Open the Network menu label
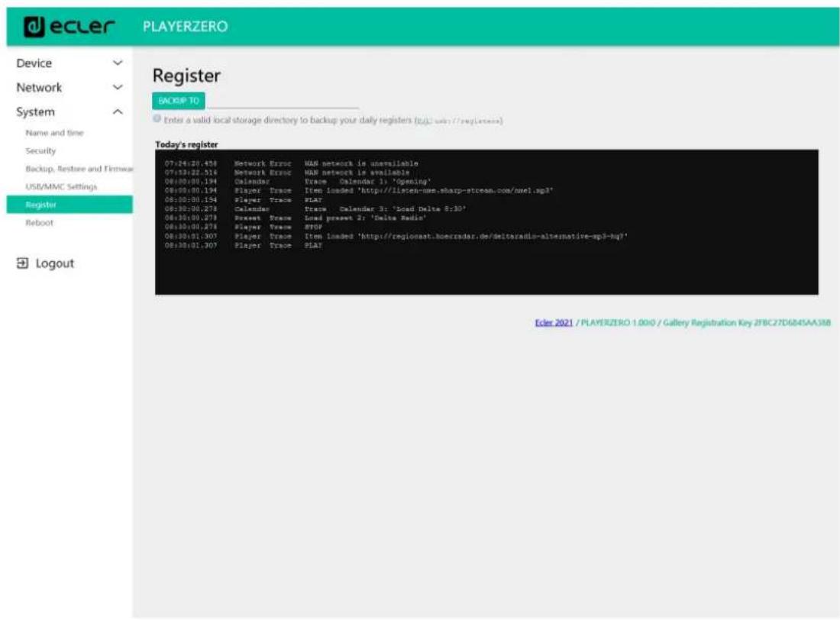Screen dimensions: 840x620 [x=40, y=87]
